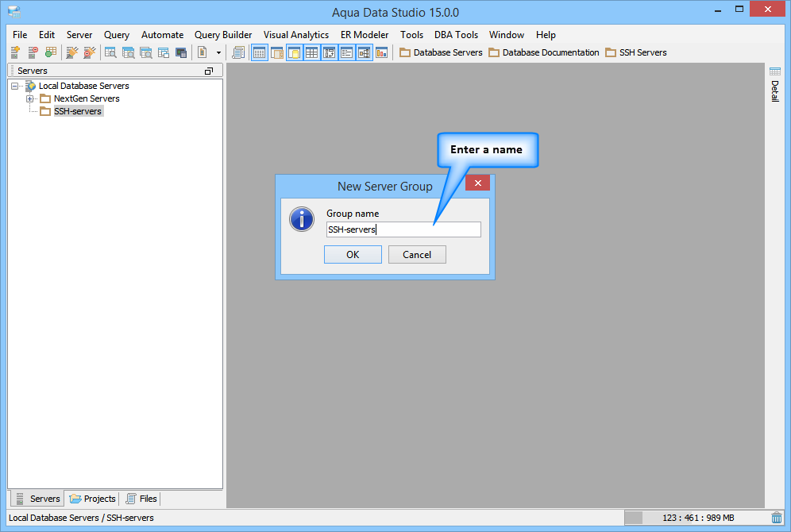The image size is (791, 532).
Task: Open the Tools menu
Action: (411, 35)
